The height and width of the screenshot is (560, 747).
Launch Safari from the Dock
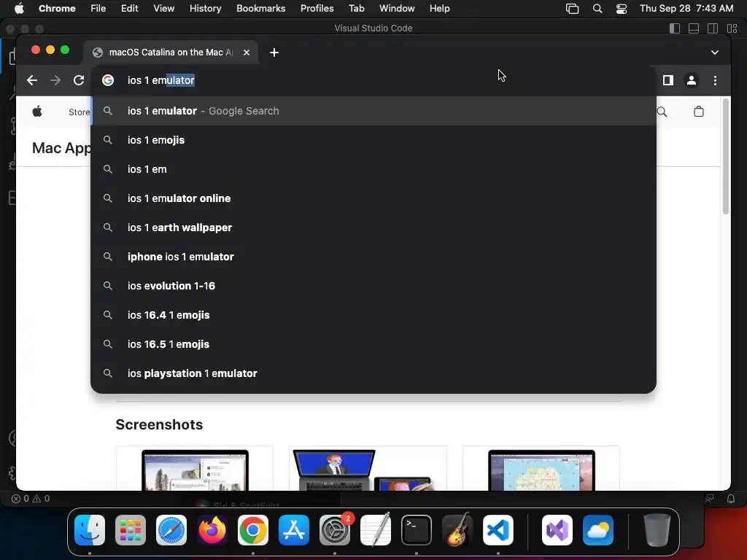(x=171, y=530)
